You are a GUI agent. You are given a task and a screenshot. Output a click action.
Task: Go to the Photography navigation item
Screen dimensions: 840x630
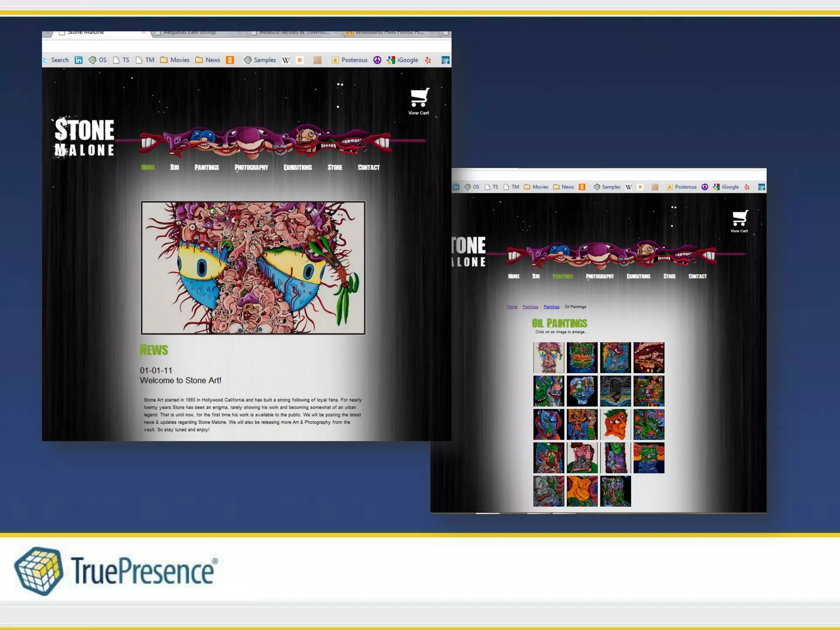tap(251, 167)
